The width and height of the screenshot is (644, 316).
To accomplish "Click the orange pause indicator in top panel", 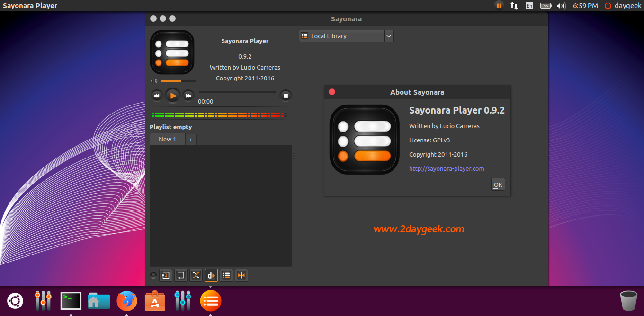I will [x=499, y=6].
